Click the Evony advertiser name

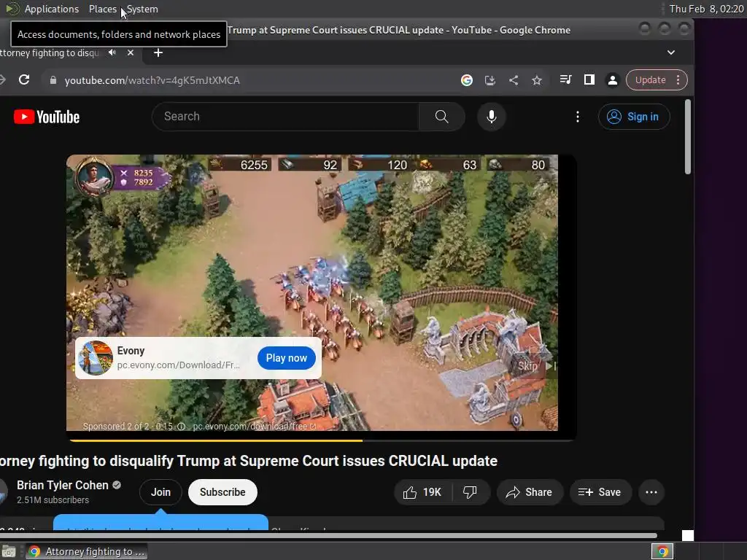131,351
